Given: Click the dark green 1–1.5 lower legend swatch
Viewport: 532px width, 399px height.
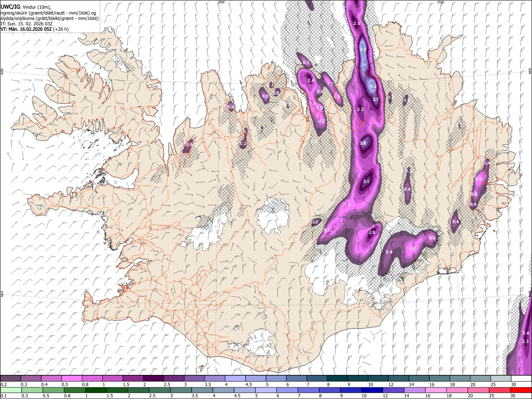Looking at the screenshot, I should coord(96,390).
